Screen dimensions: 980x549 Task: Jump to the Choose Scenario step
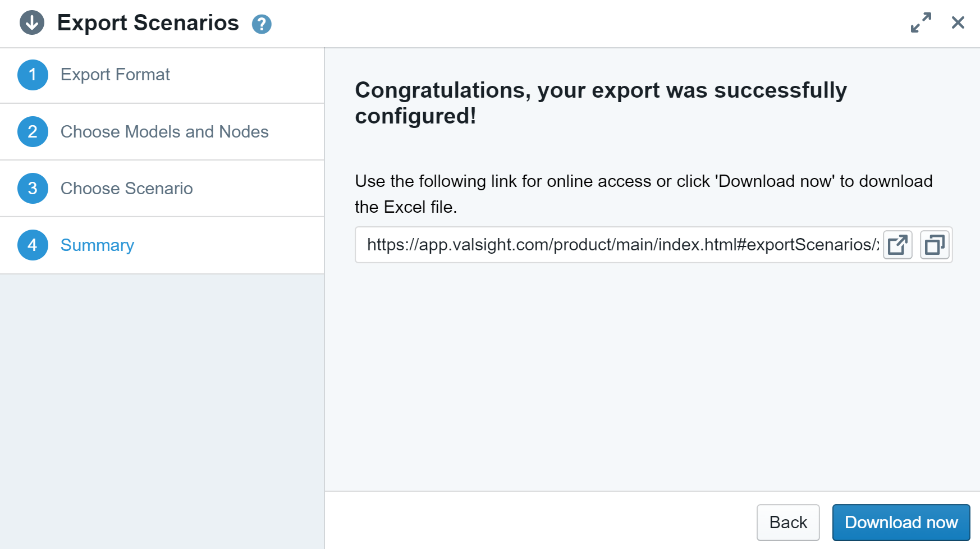127,189
